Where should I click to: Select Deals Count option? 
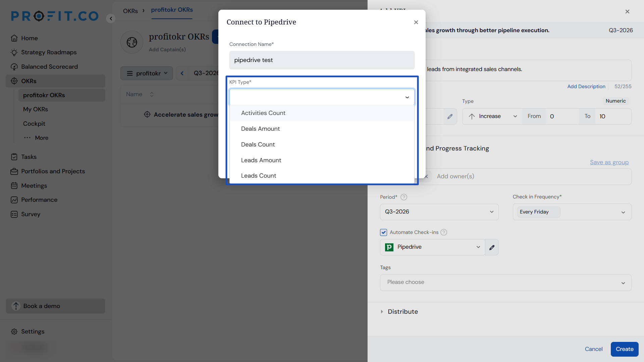pyautogui.click(x=322, y=144)
